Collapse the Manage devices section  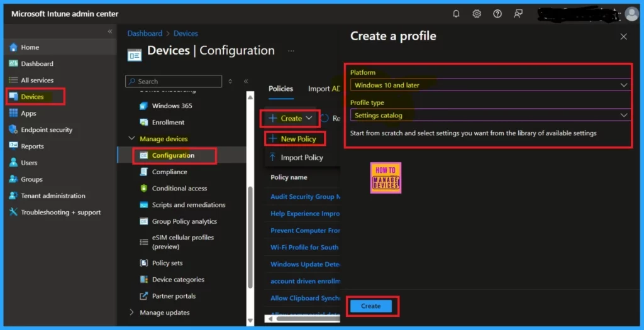click(131, 138)
